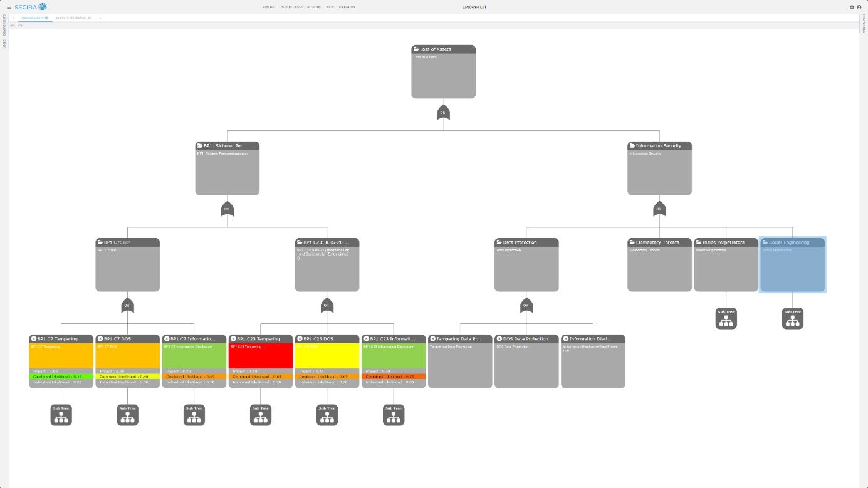Open Sub Tree icon under BP1 C23 DOS
Screen dimensions: 868x488
coord(327,415)
